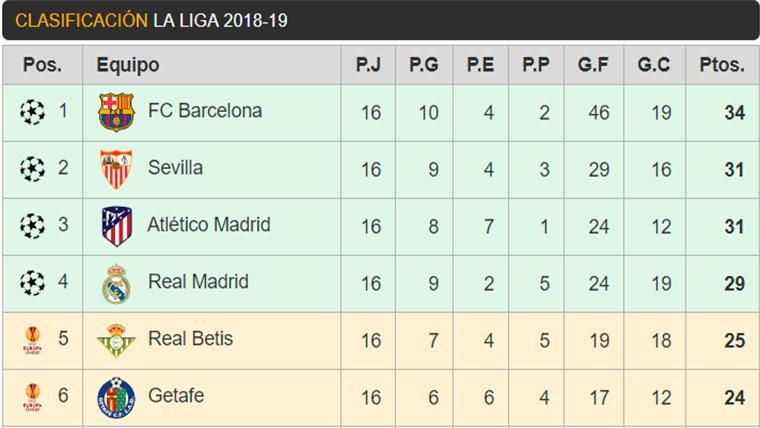Screen dimensions: 760x428
Task: Click Barcelona's 34 points value
Action: (x=734, y=112)
